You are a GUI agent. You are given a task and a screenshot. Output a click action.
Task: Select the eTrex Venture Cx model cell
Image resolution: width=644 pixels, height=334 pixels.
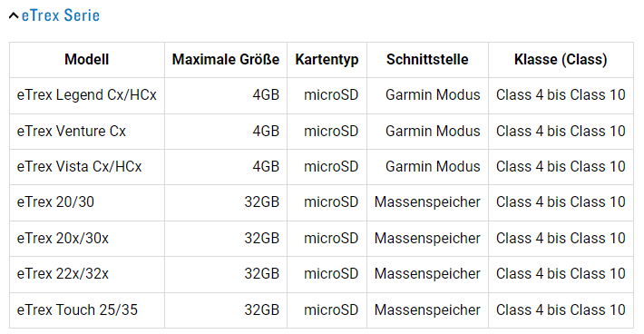click(87, 132)
